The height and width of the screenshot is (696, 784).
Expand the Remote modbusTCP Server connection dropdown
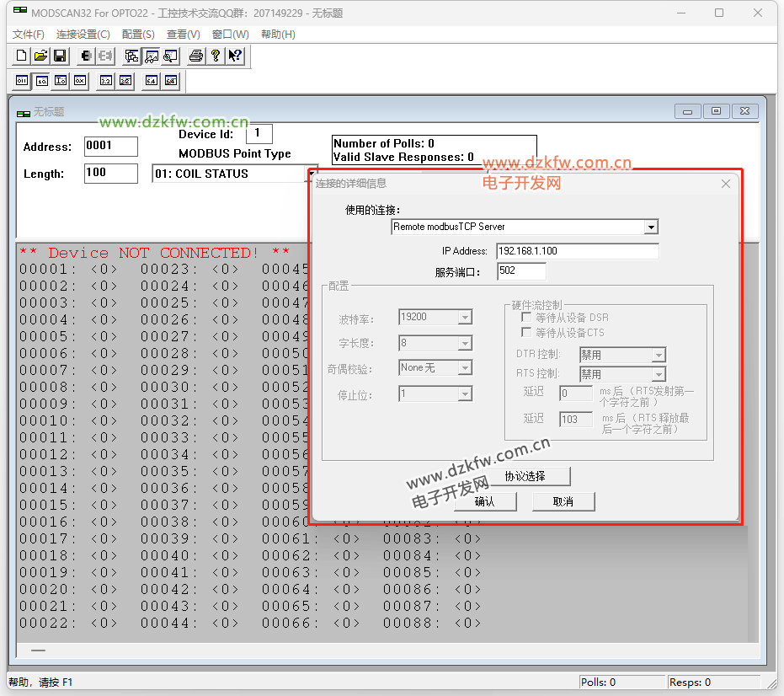650,227
